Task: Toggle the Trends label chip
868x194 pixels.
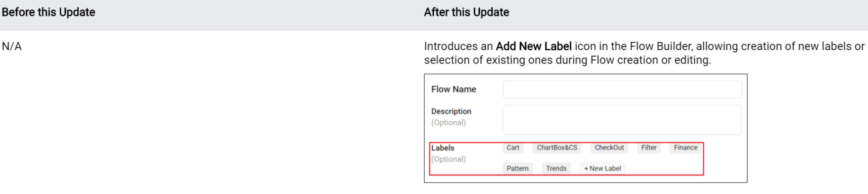Action: (x=556, y=168)
